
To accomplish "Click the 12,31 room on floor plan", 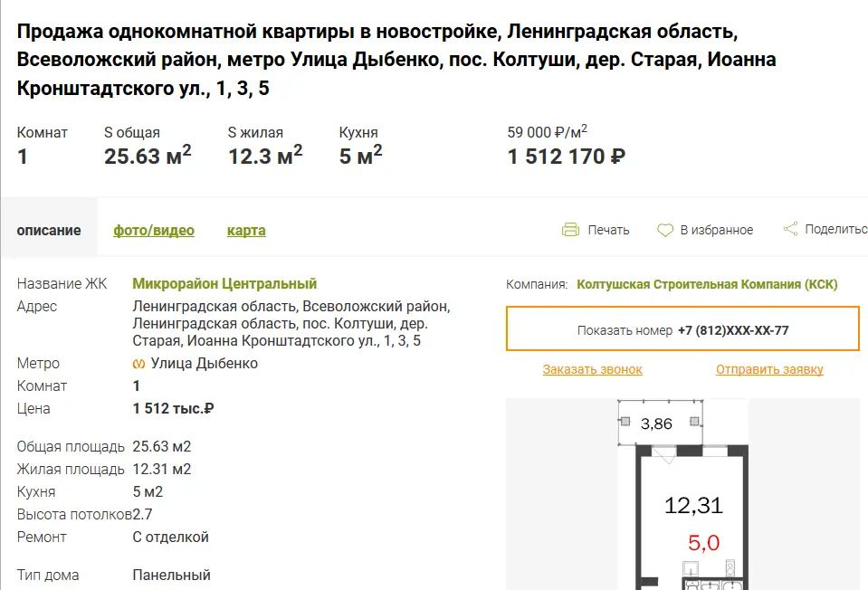I will 693,506.
